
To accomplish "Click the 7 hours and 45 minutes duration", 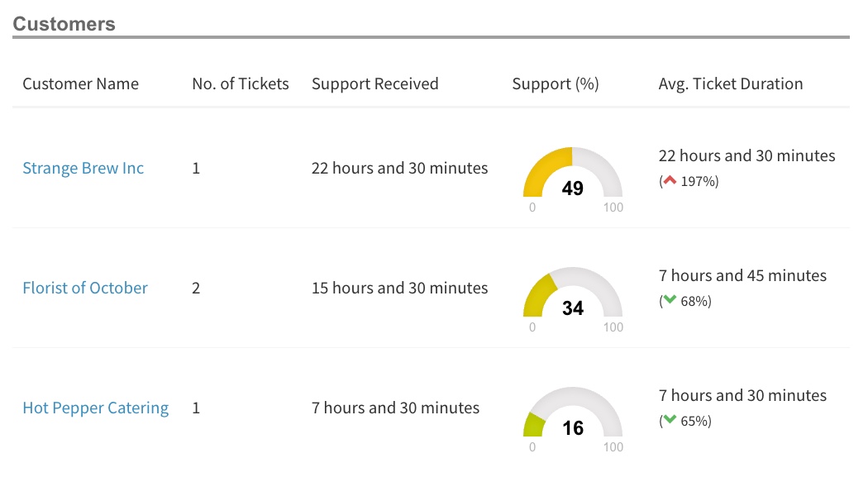I will pyautogui.click(x=742, y=276).
